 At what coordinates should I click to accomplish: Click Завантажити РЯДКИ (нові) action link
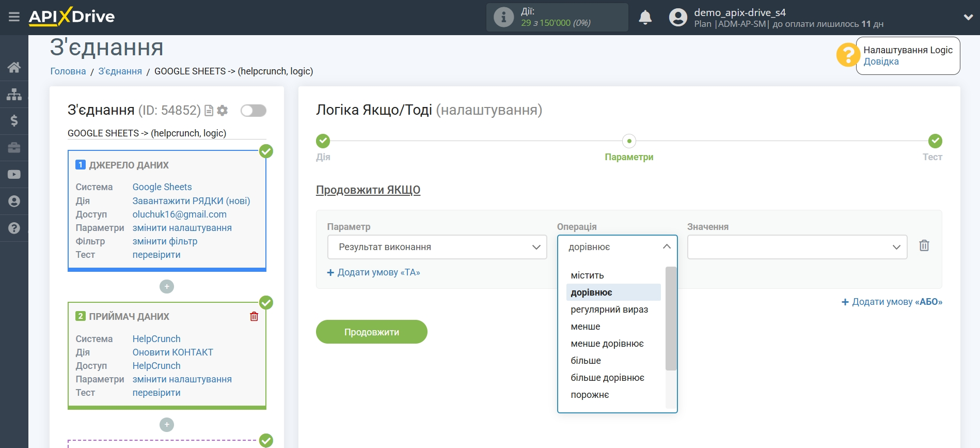click(x=191, y=201)
